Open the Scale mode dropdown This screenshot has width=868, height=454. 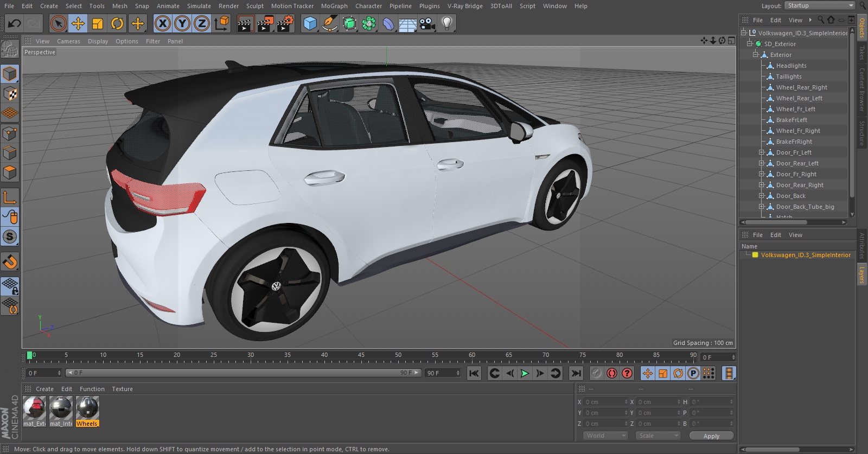pyautogui.click(x=659, y=436)
